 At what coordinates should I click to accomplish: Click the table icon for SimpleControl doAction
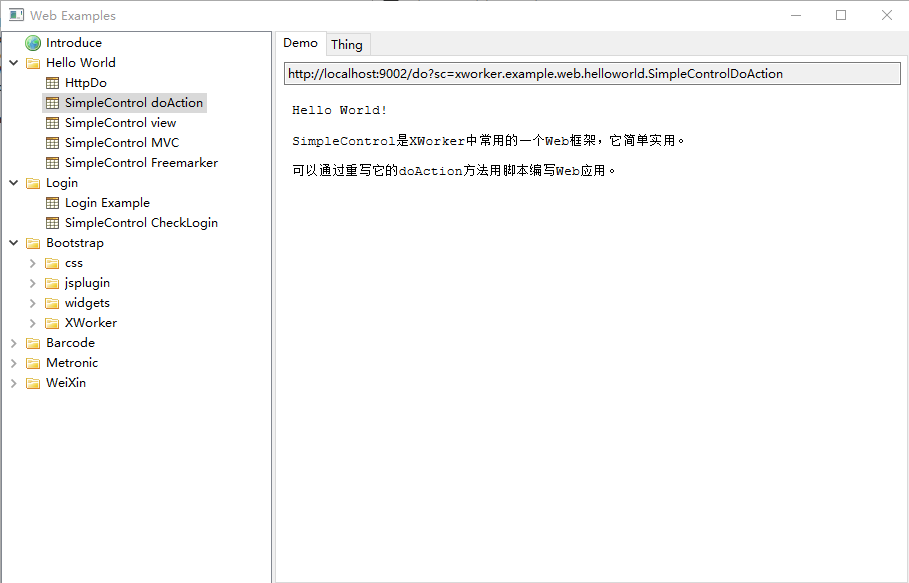coord(52,103)
